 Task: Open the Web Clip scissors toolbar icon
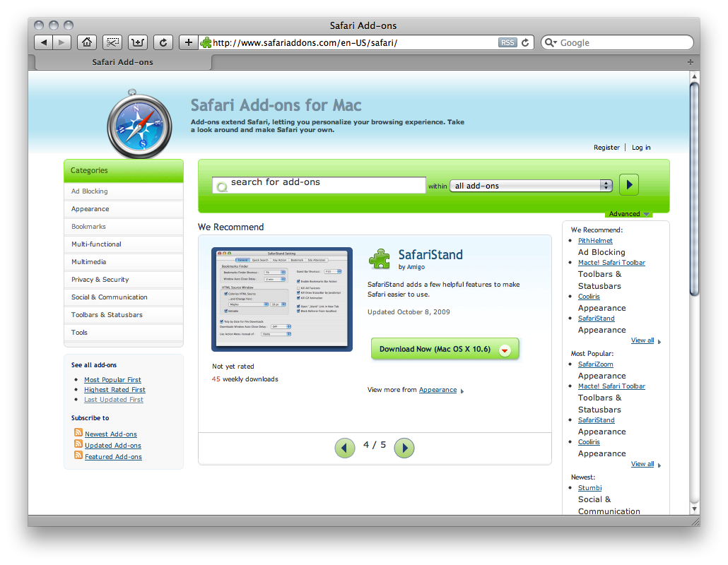(112, 42)
